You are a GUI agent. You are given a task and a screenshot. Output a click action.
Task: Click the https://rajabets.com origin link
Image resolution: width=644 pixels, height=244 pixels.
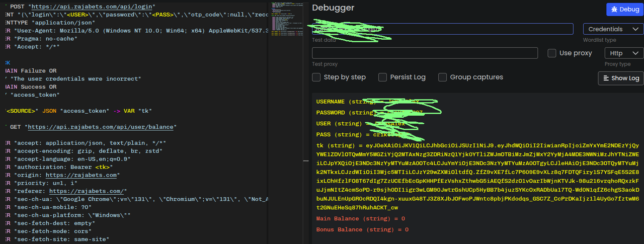[82, 175]
